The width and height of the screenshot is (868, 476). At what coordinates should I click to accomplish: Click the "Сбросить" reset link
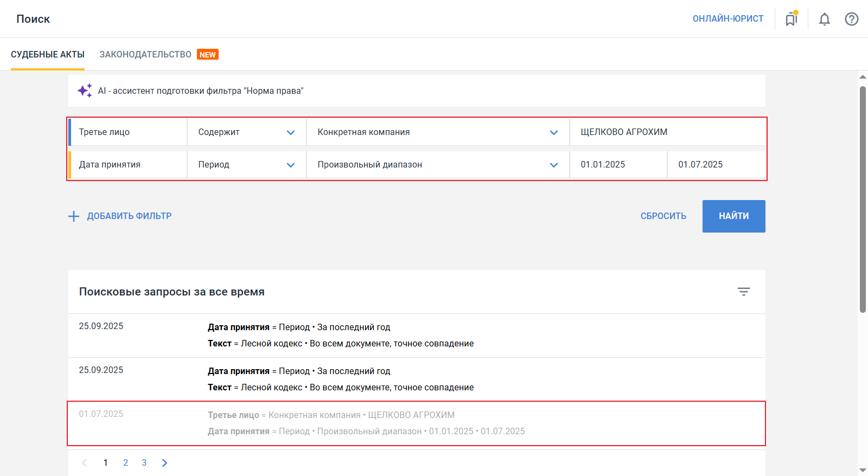663,216
